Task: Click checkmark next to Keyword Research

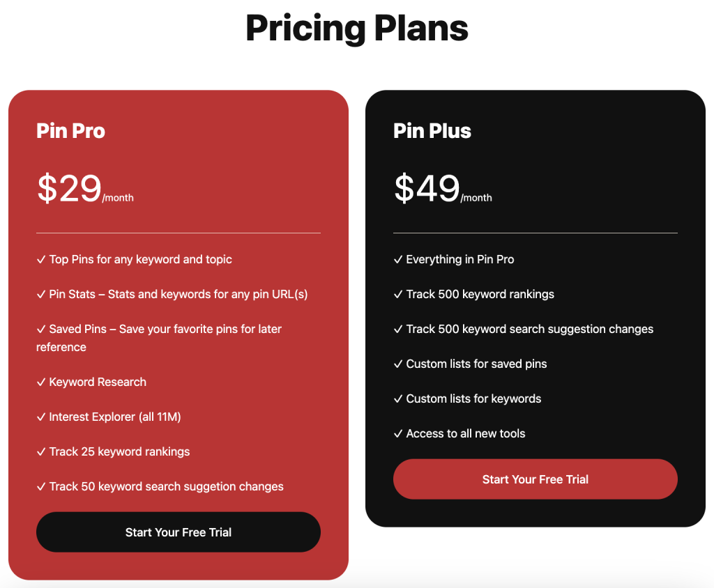Action: click(41, 382)
